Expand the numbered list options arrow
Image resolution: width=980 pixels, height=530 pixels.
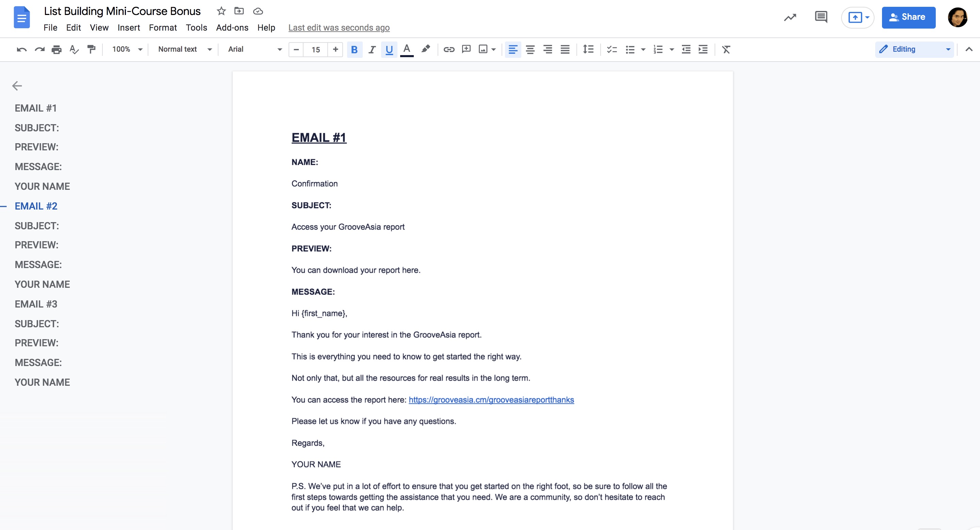671,50
